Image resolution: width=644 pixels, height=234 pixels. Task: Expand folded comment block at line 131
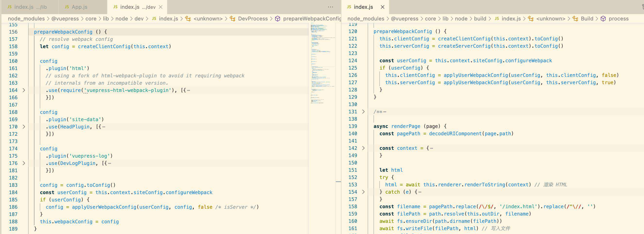(363, 112)
